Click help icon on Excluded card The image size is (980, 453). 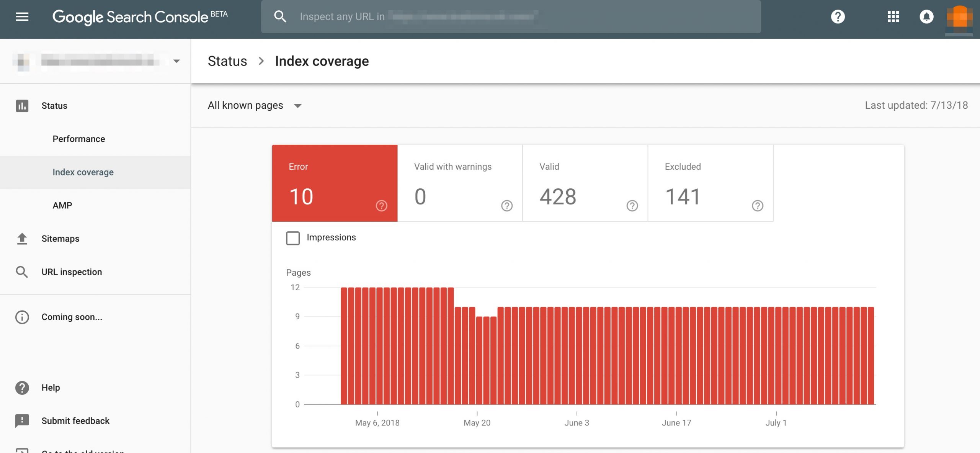coord(757,206)
